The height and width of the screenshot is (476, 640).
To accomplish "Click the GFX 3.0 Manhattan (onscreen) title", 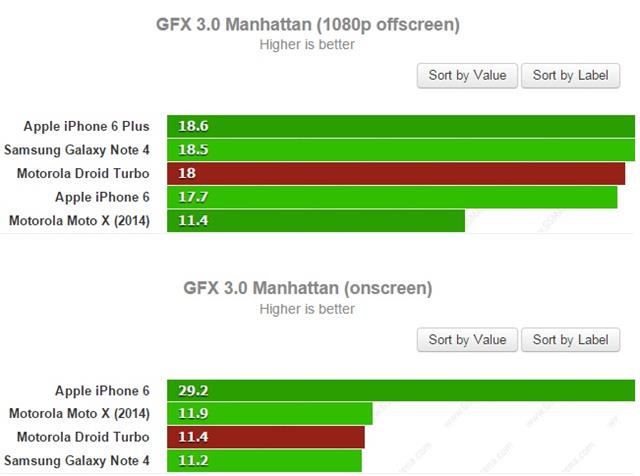I will point(307,288).
